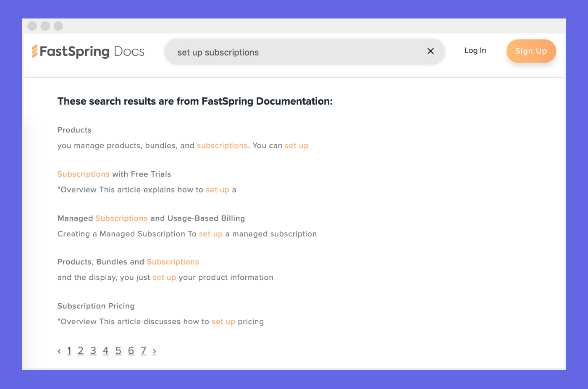The image size is (588, 389).
Task: Go to page 2 of results
Action: point(80,350)
